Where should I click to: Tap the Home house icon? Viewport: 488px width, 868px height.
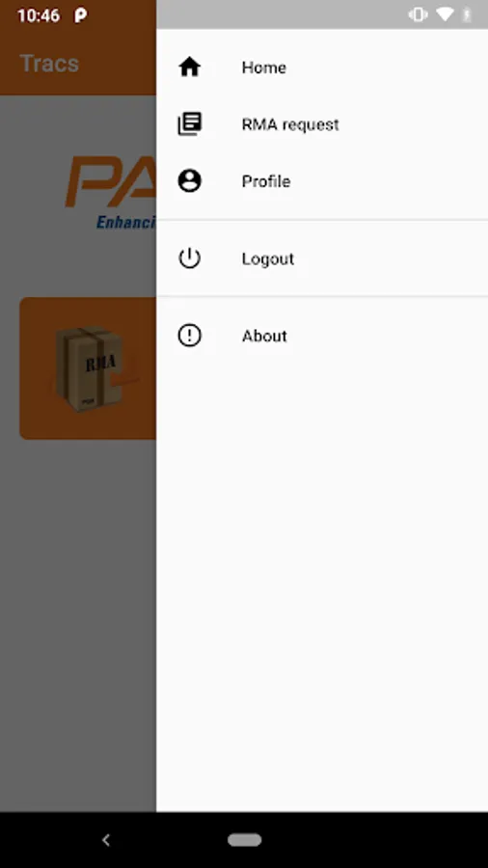click(189, 67)
